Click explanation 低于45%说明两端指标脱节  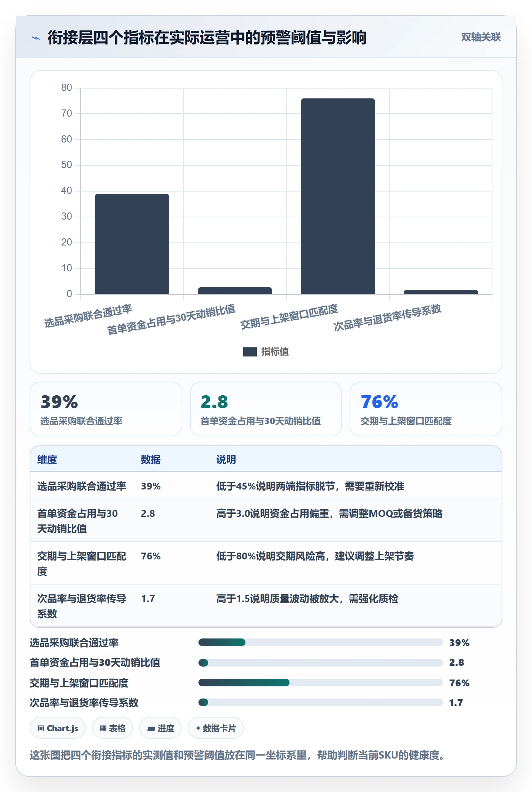pyautogui.click(x=310, y=486)
